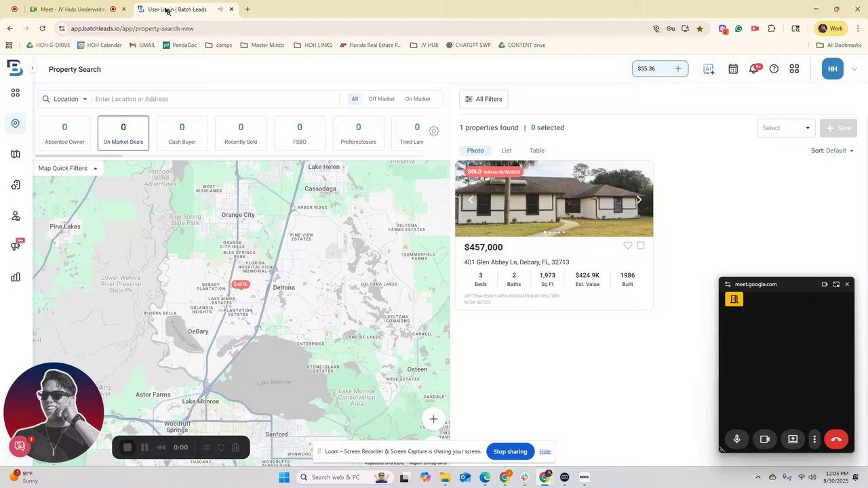Toggle the Absentee Owner quick filter
The width and height of the screenshot is (868, 488).
click(64, 134)
